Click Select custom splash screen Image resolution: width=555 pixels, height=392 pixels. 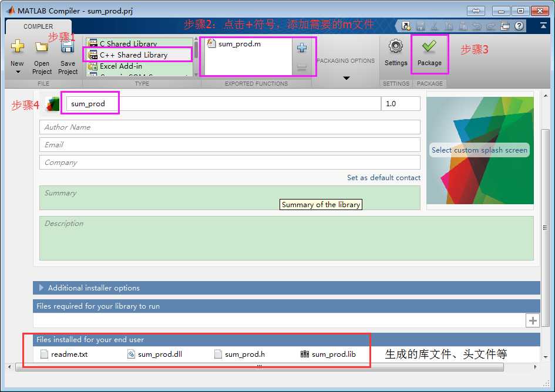[x=479, y=150]
